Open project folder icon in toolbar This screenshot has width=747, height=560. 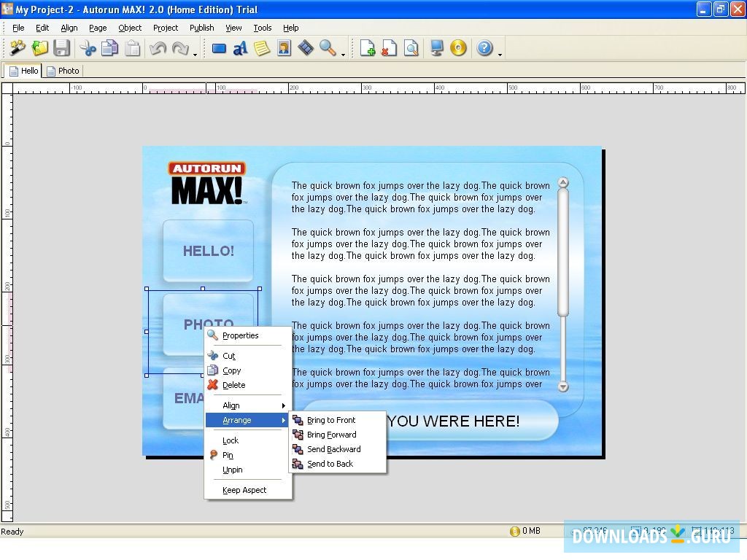(39, 48)
